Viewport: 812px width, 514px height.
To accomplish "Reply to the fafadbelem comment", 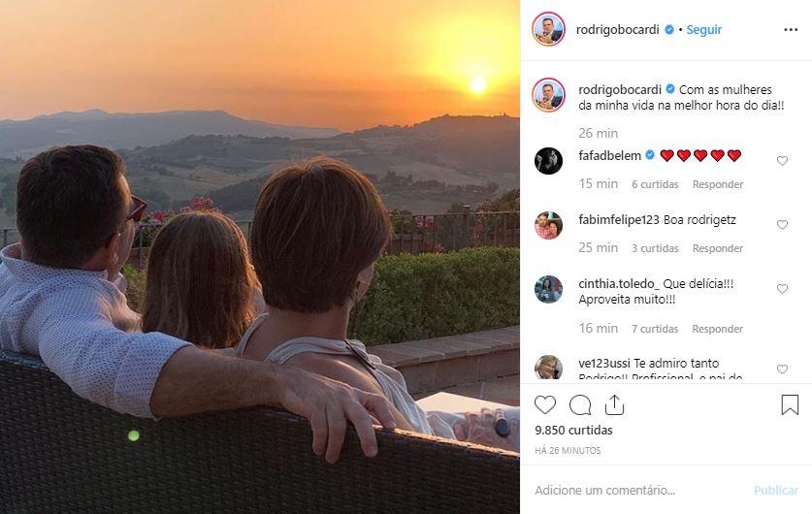I will coord(718,184).
